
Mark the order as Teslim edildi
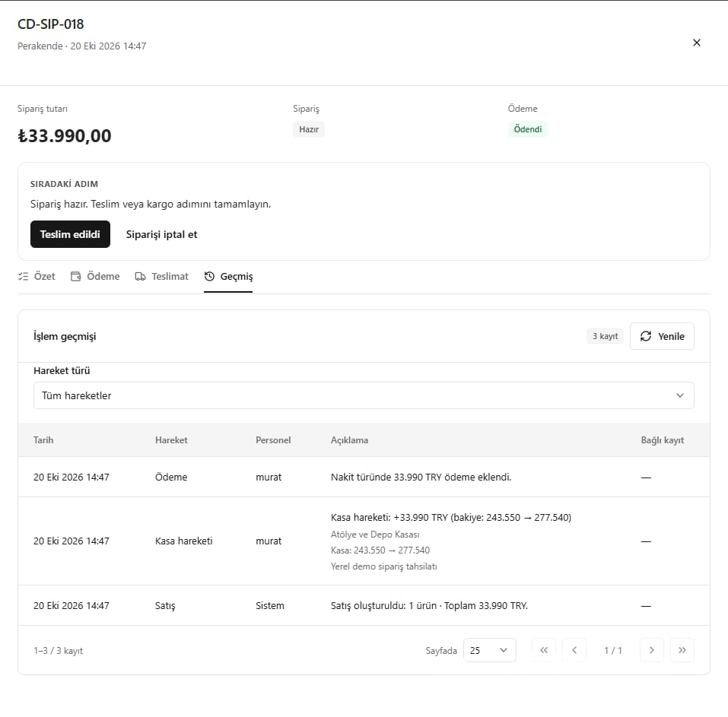[x=70, y=234]
